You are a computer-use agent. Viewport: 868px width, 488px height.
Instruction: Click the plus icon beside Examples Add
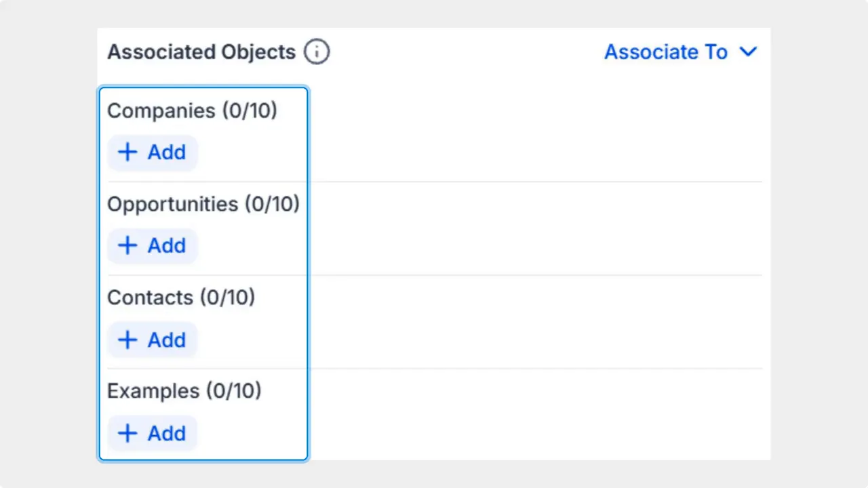tap(127, 433)
